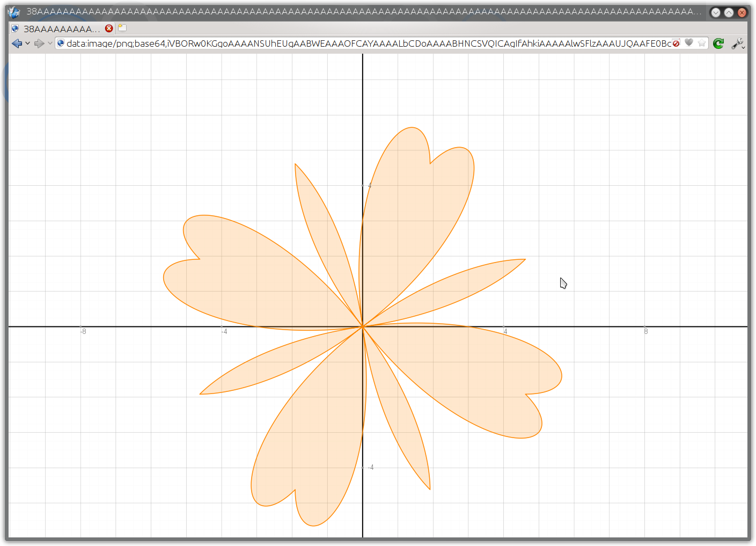Minimize the browser window

(716, 12)
